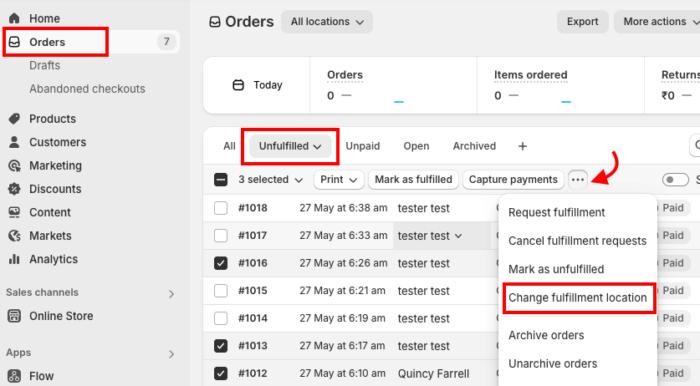The height and width of the screenshot is (386, 700).
Task: Switch to the All orders tab
Action: click(229, 146)
